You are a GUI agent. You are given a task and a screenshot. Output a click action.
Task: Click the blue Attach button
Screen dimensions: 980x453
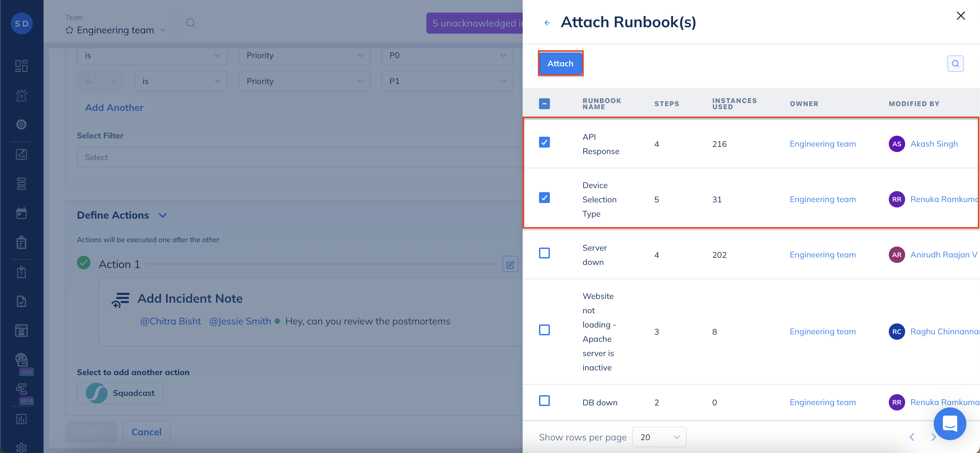coord(560,64)
